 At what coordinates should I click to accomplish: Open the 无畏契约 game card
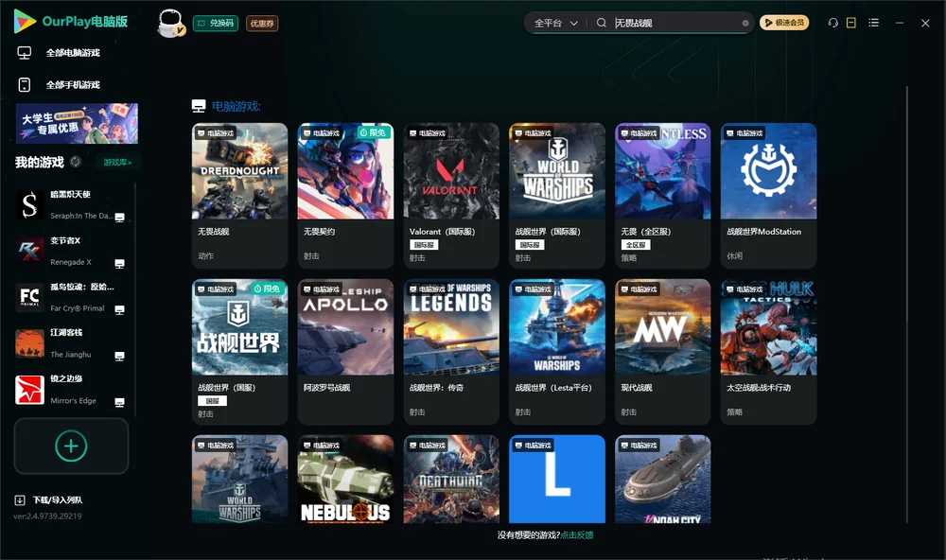(x=345, y=196)
